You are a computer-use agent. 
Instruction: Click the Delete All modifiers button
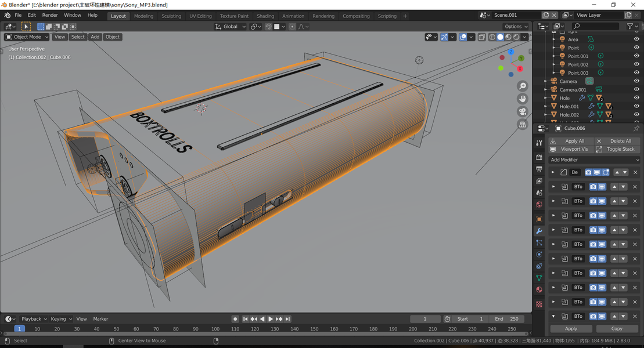617,141
